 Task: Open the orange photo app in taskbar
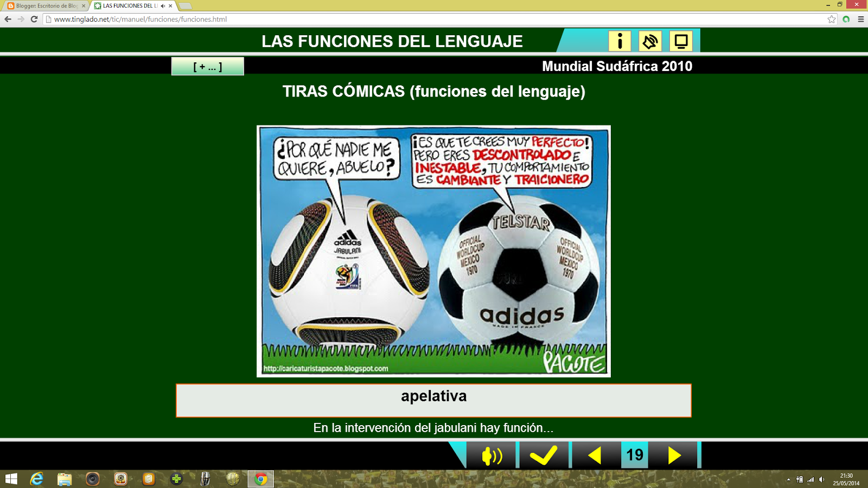[120, 479]
